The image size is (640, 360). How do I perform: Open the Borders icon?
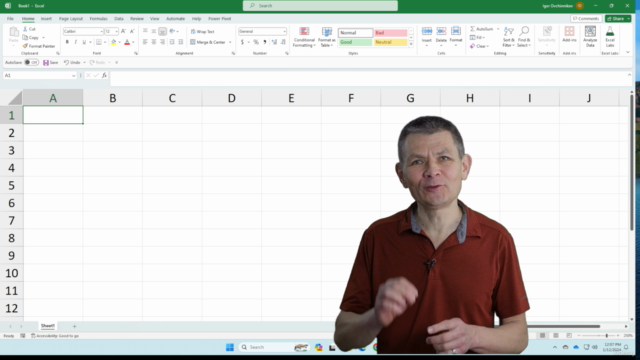point(98,42)
